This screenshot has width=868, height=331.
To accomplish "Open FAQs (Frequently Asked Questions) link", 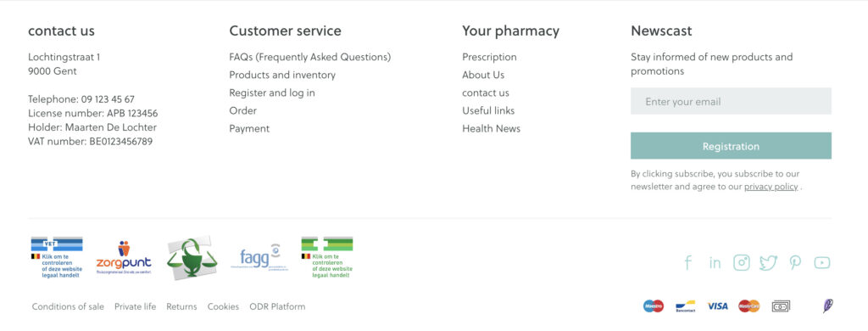I will pos(310,57).
